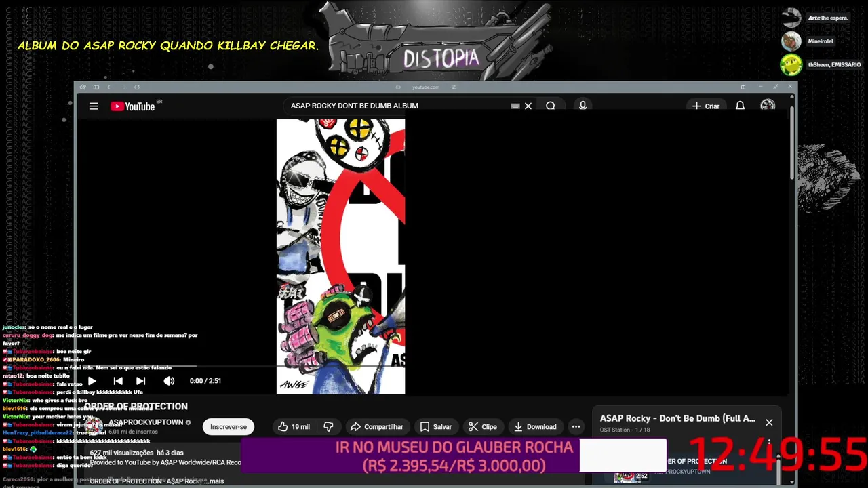Open the YouTube hamburger guide menu
The width and height of the screenshot is (868, 488).
point(94,106)
